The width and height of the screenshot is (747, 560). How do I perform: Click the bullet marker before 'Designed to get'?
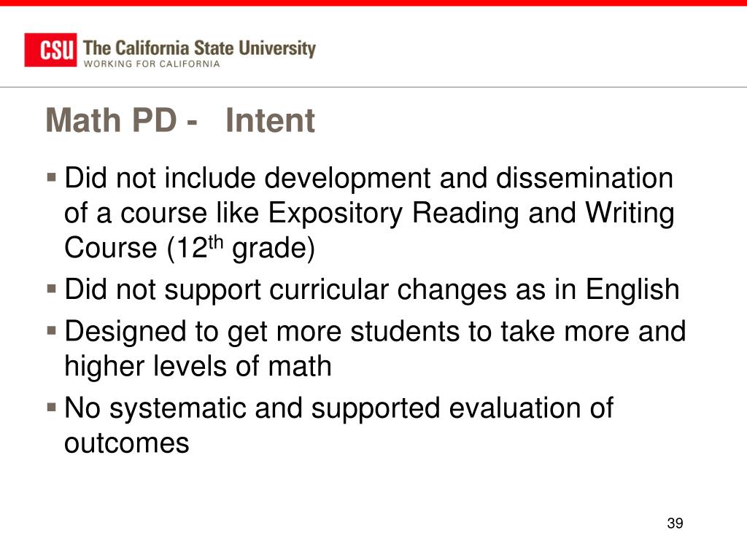pyautogui.click(x=52, y=331)
